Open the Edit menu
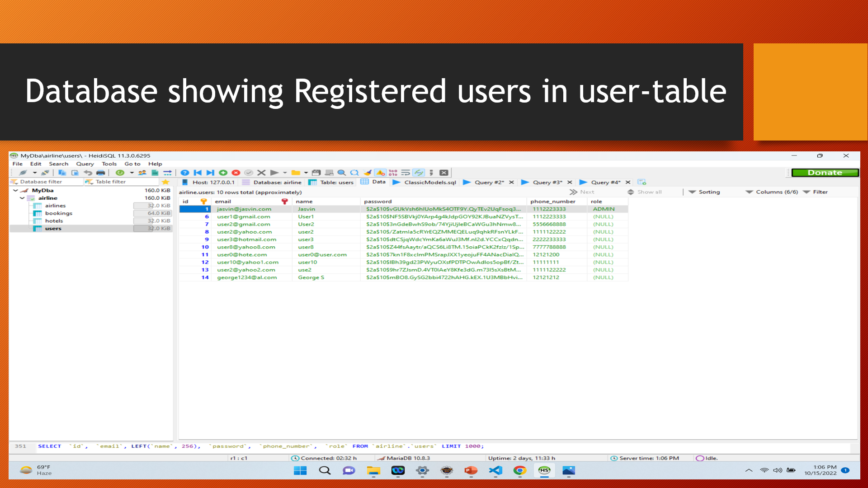868x488 pixels. point(36,164)
